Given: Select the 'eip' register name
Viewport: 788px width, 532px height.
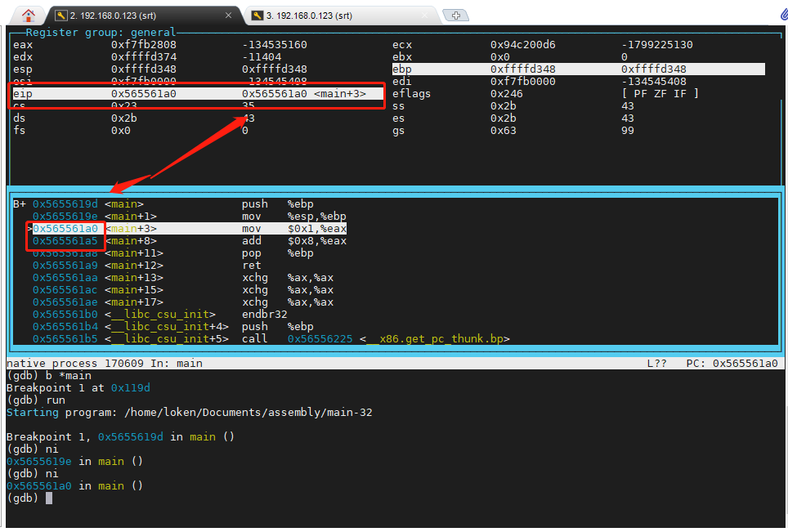Looking at the screenshot, I should pyautogui.click(x=23, y=94).
